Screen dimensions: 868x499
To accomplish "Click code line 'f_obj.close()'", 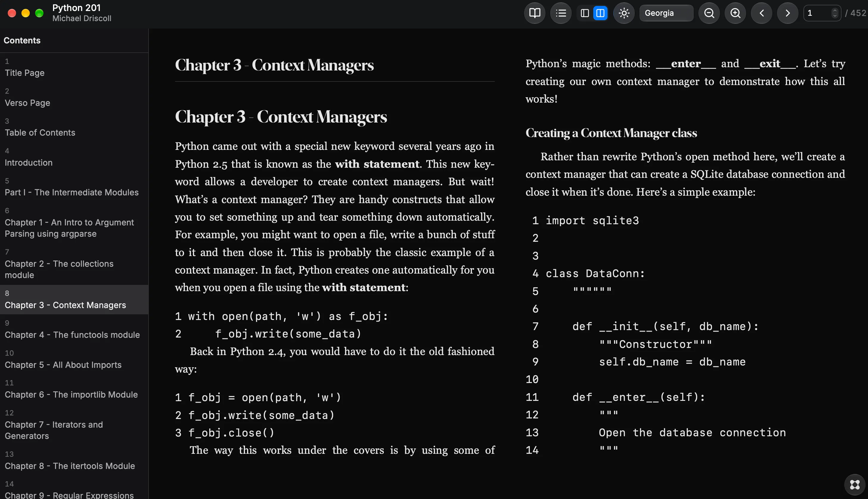I will click(232, 433).
